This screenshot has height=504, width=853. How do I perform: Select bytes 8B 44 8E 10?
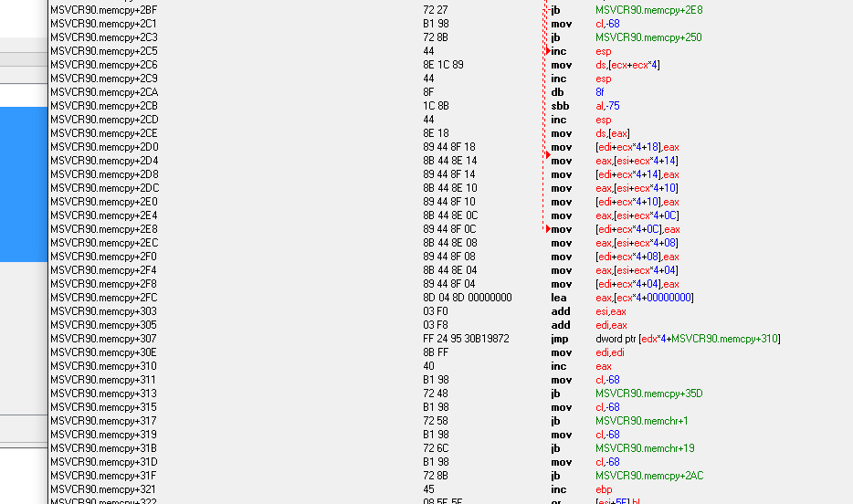(x=450, y=188)
